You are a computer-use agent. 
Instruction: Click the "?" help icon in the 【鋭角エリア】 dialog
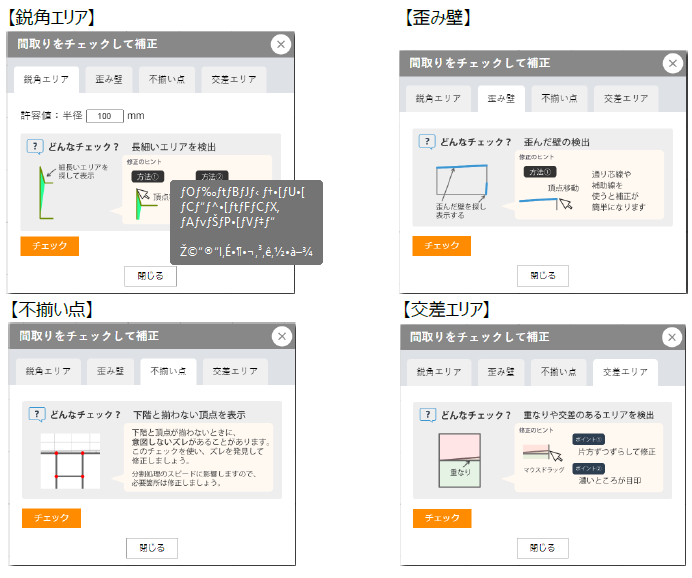pos(35,146)
